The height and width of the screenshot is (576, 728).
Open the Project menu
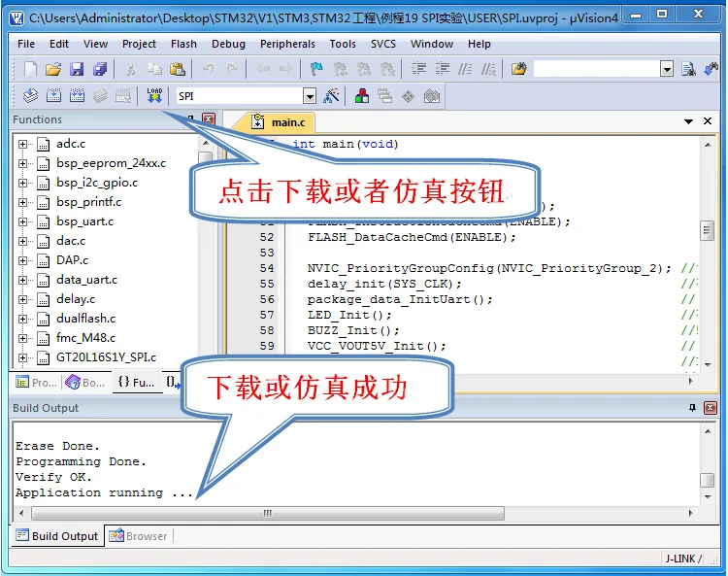point(139,44)
